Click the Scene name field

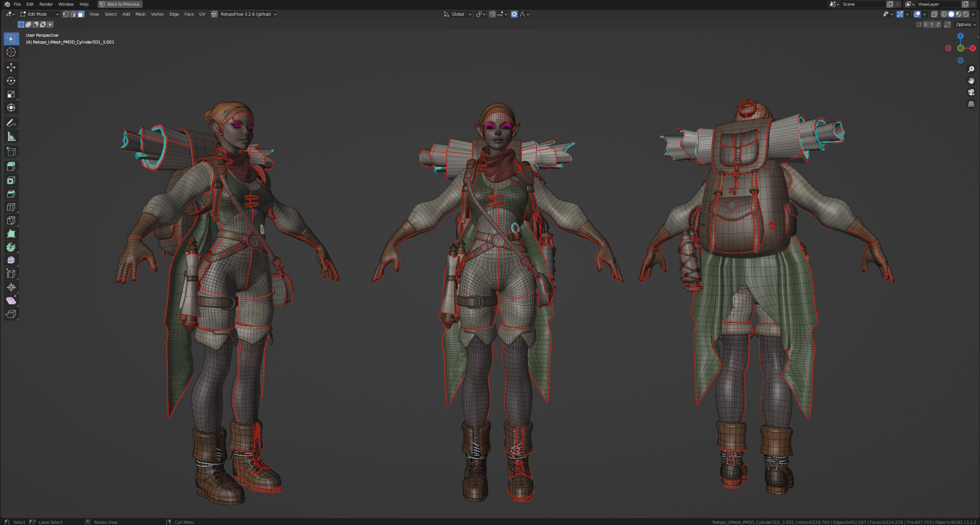(863, 4)
